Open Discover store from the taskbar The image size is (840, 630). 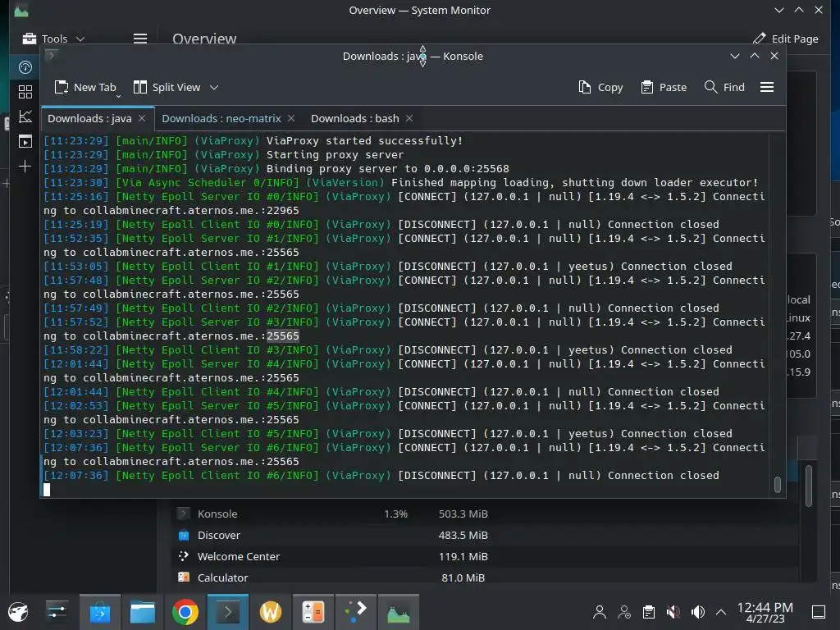coord(99,612)
